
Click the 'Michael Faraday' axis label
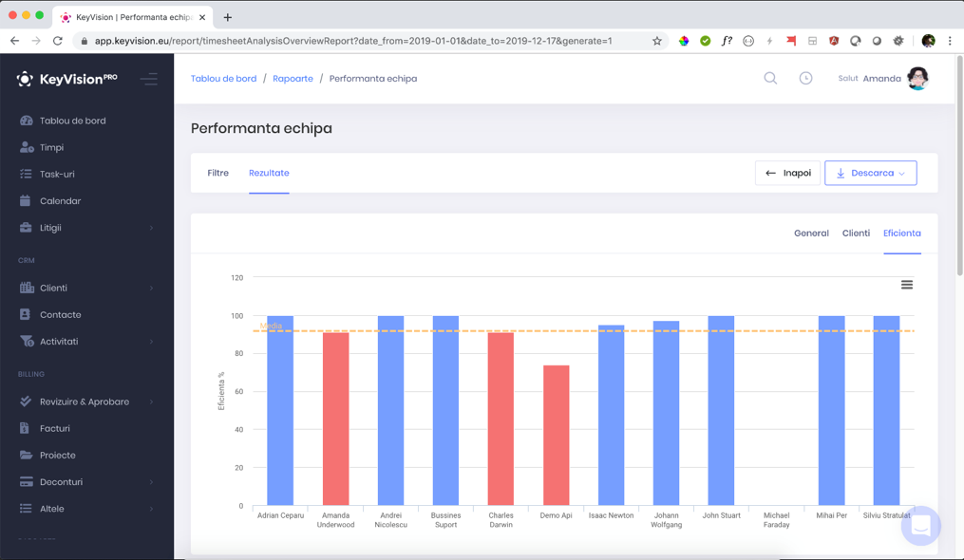777,520
